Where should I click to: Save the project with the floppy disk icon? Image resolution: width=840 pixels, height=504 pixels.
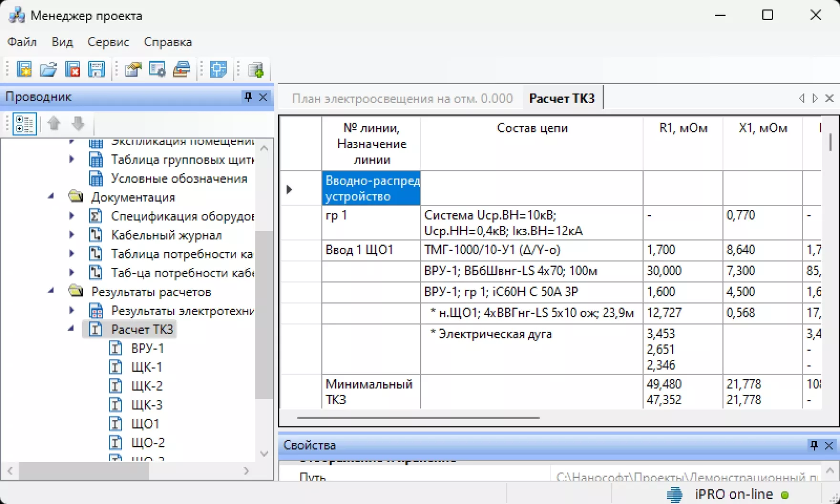(x=97, y=70)
